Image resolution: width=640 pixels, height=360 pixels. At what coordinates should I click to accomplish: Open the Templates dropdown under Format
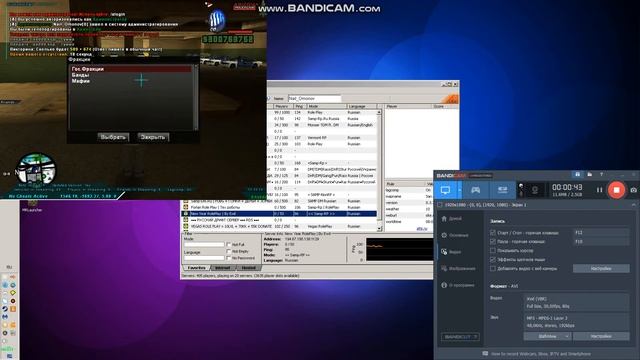coord(547,336)
